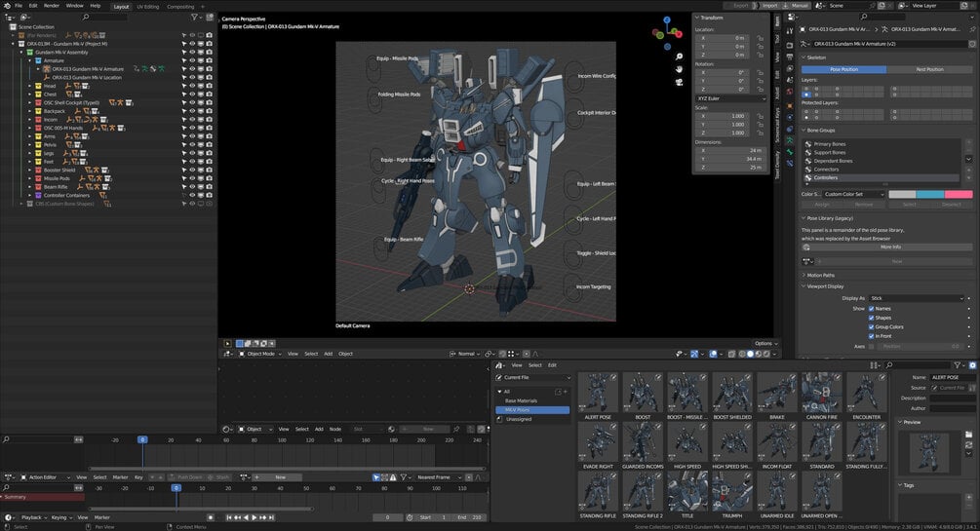Switch to the UV Editing workspace tab
Viewport: 980px width, 531px height.
[148, 6]
